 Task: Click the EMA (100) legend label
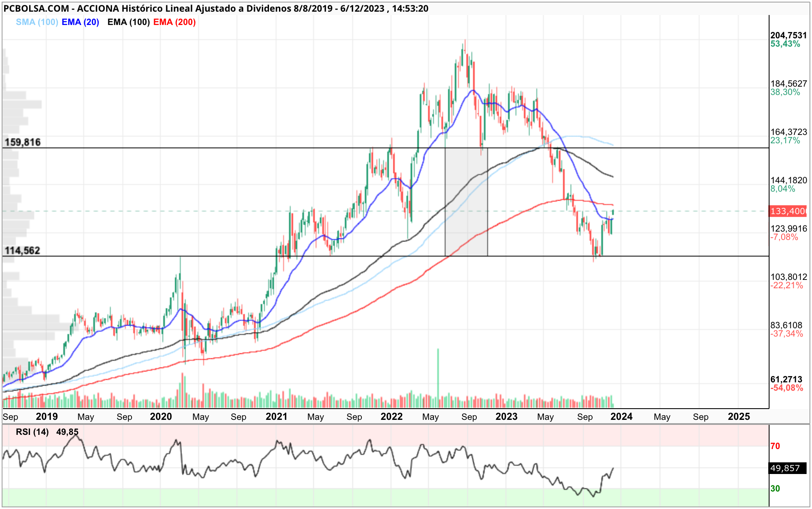coord(129,22)
